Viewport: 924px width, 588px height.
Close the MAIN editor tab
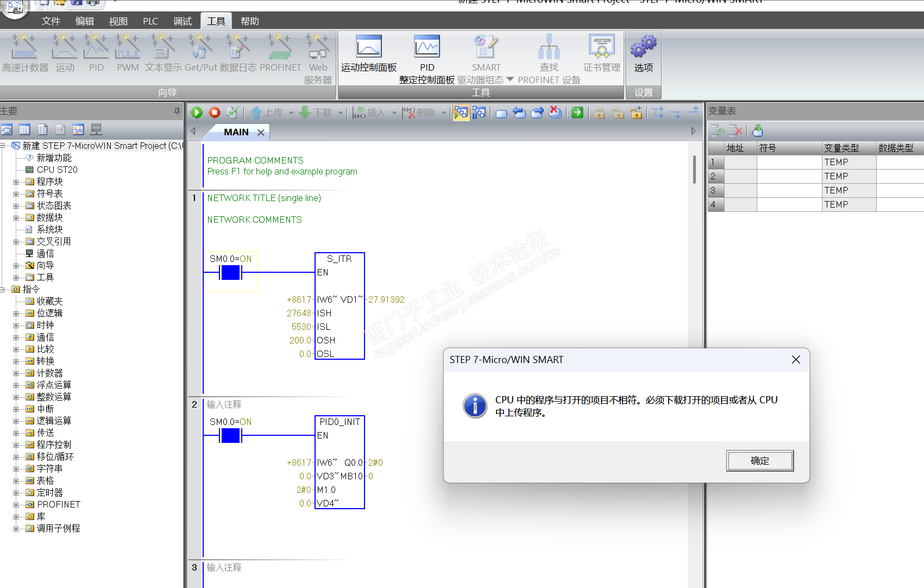tap(261, 133)
